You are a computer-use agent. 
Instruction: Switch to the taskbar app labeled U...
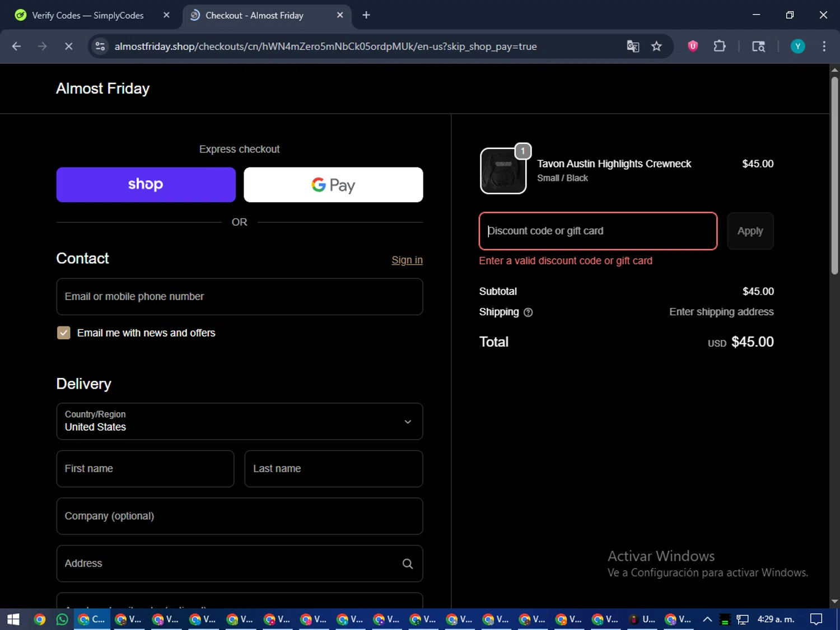[x=642, y=619]
